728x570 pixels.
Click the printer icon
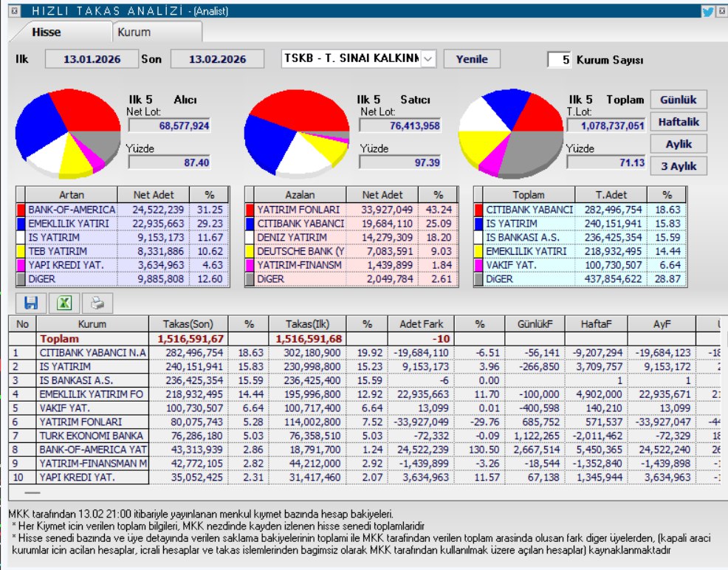pyautogui.click(x=97, y=303)
